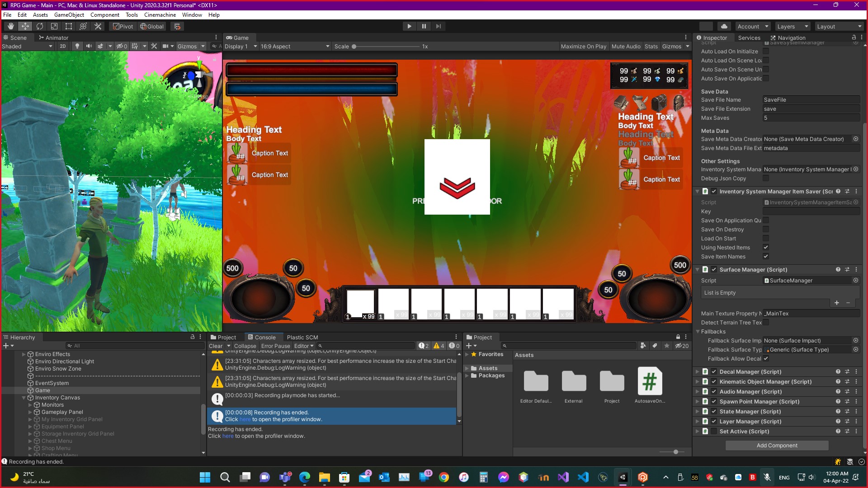Click the Maximize On Play icon
The height and width of the screenshot is (488, 868).
pos(583,46)
